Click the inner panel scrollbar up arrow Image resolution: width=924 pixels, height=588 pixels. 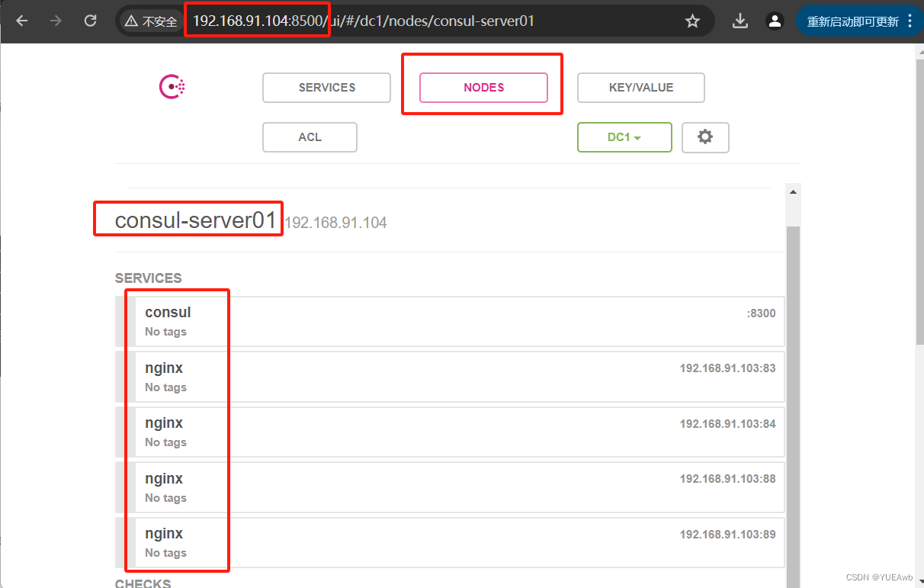click(x=793, y=192)
